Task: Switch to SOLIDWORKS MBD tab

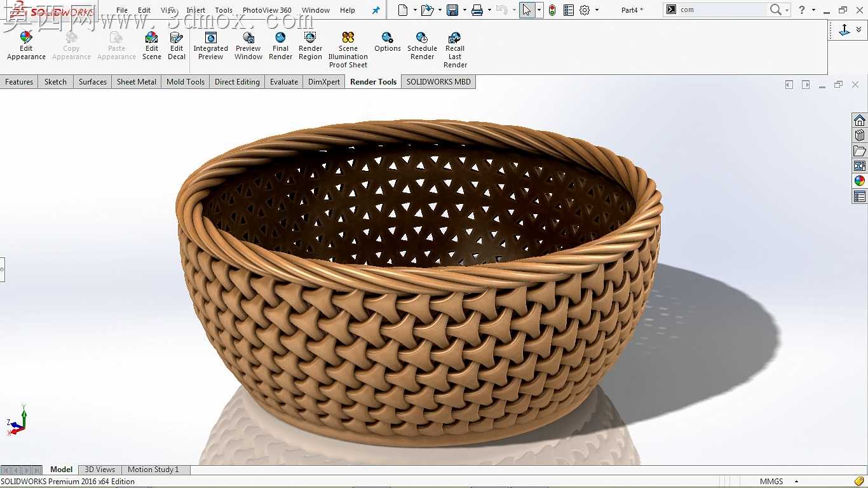Action: (438, 82)
